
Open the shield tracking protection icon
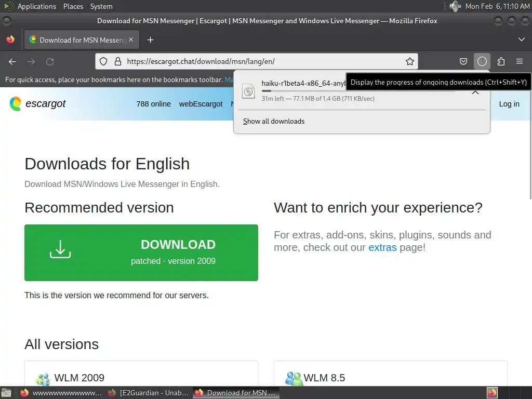(x=103, y=61)
